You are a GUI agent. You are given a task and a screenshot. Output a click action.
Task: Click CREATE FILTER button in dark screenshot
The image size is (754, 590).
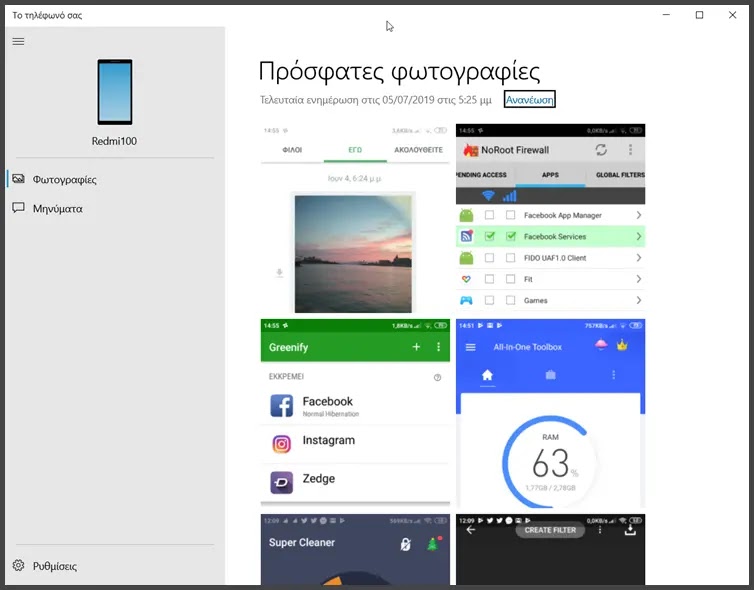coord(550,530)
